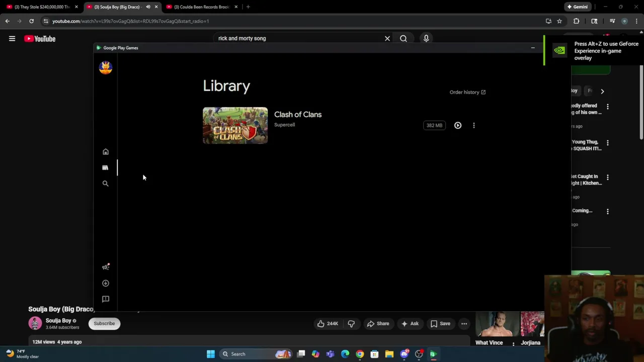644x362 pixels.
Task: Open the announcements megaphone icon
Action: [x=106, y=267]
